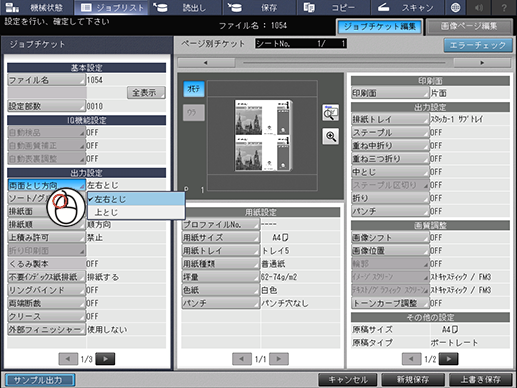
Task: Switch to the ジョブリスト tab
Action: (x=112, y=7)
